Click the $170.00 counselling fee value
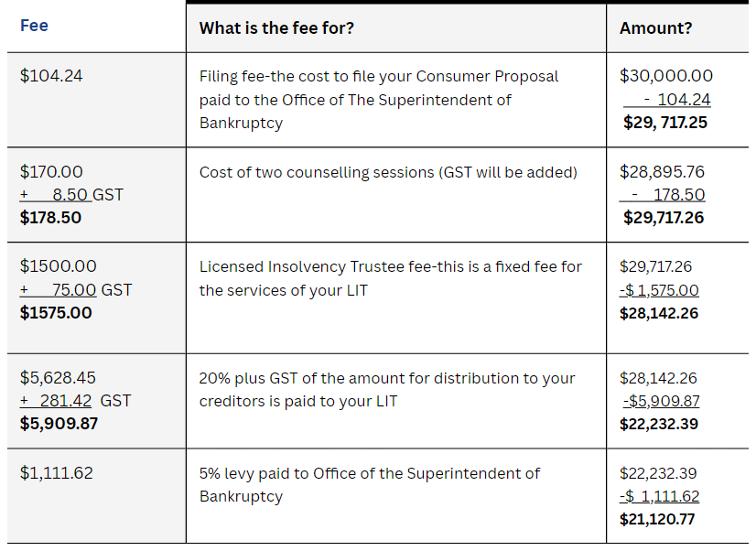 click(51, 171)
